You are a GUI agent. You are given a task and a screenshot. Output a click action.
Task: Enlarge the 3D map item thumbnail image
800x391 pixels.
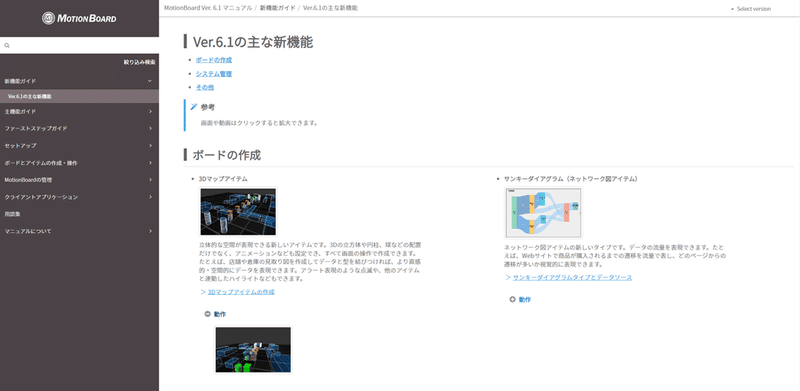point(238,212)
